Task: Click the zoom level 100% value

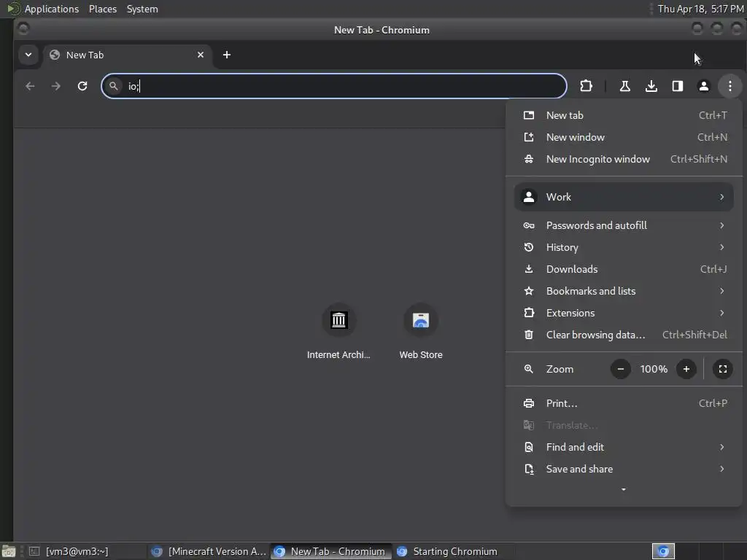Action: [x=654, y=369]
